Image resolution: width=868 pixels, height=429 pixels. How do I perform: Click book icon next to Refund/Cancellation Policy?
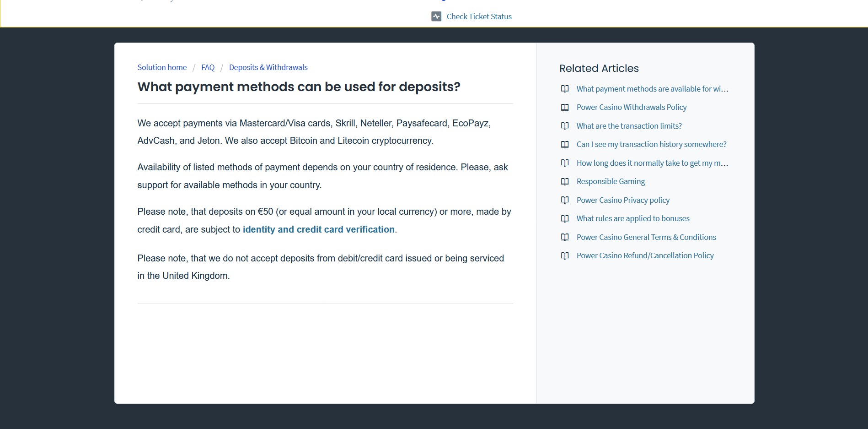565,255
